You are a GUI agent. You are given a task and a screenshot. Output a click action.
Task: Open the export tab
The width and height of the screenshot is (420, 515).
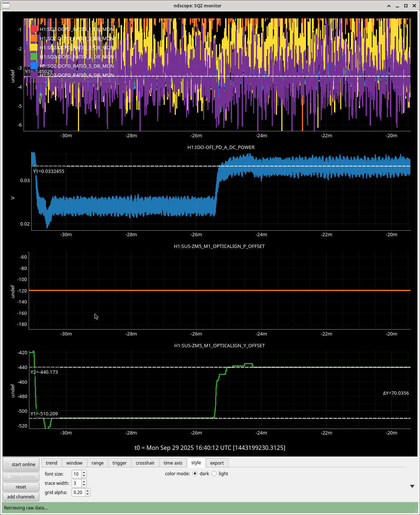[217, 463]
